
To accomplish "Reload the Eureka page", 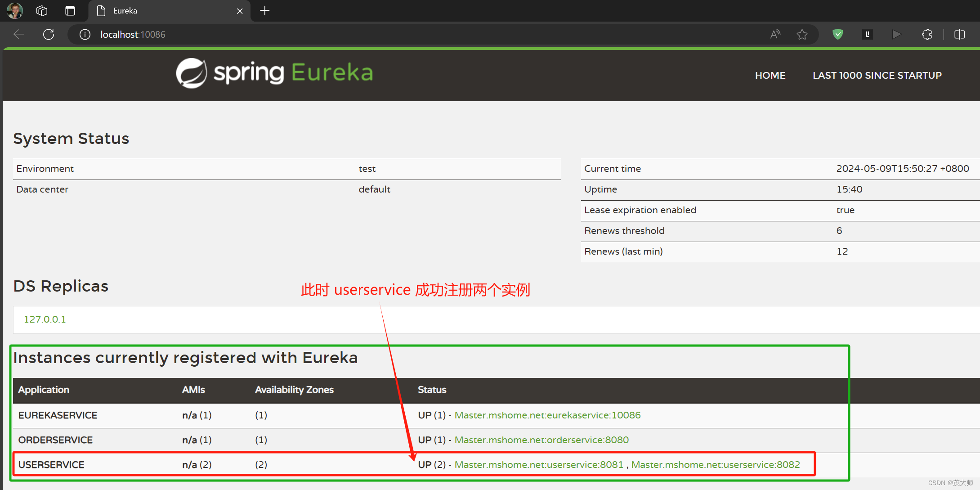I will (49, 34).
